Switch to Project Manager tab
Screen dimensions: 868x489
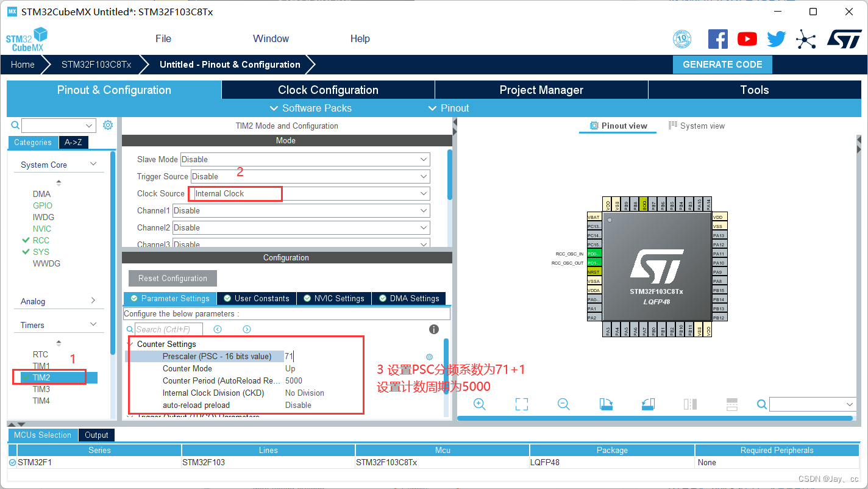coord(541,90)
